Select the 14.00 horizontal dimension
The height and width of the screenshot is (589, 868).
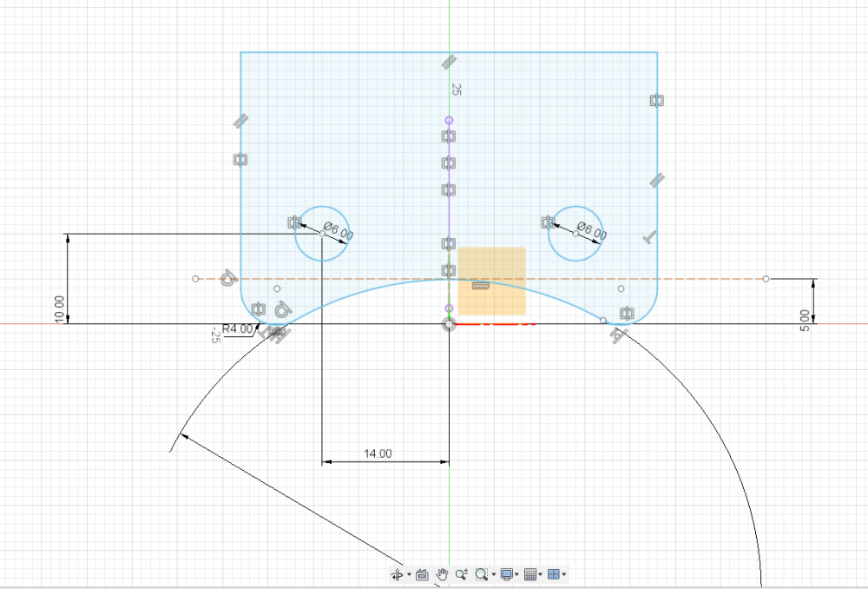pyautogui.click(x=378, y=453)
